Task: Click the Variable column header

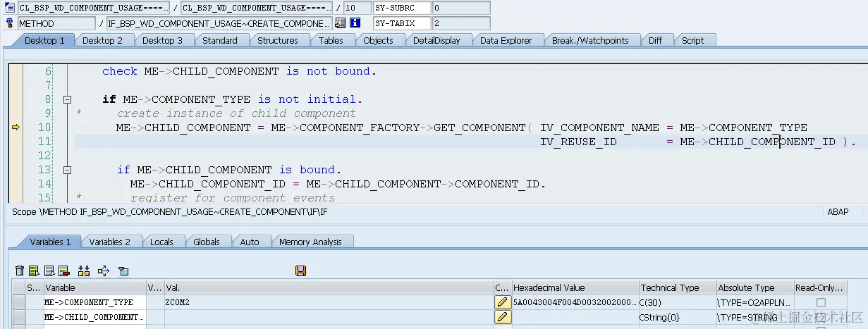Action: [x=94, y=287]
